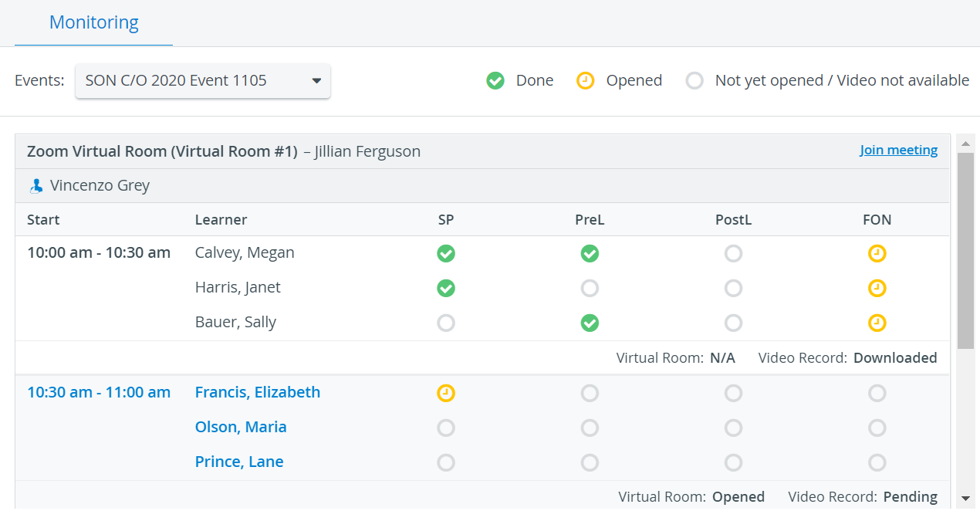This screenshot has height=521, width=980.
Task: Click Harris, Janet's yellow FON clock icon
Action: (877, 288)
